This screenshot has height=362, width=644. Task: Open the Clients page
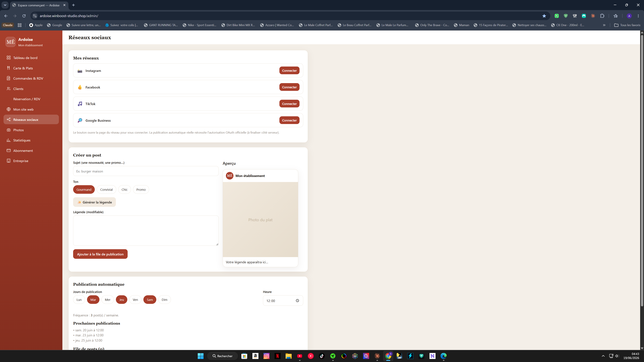(x=31, y=89)
